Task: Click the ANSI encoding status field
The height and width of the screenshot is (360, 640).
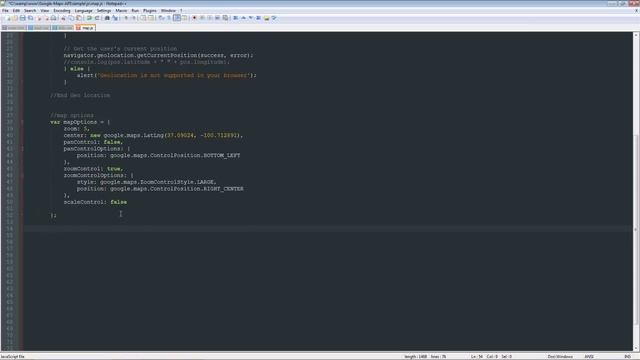Action: [589, 357]
